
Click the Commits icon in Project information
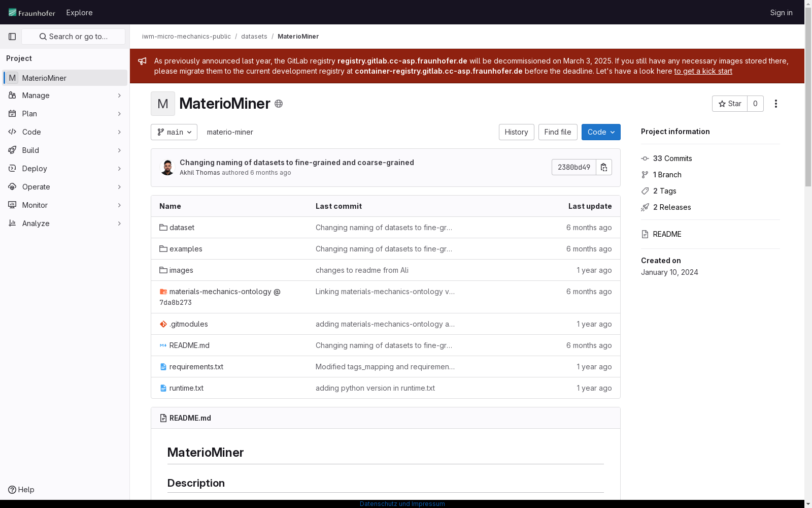645,158
